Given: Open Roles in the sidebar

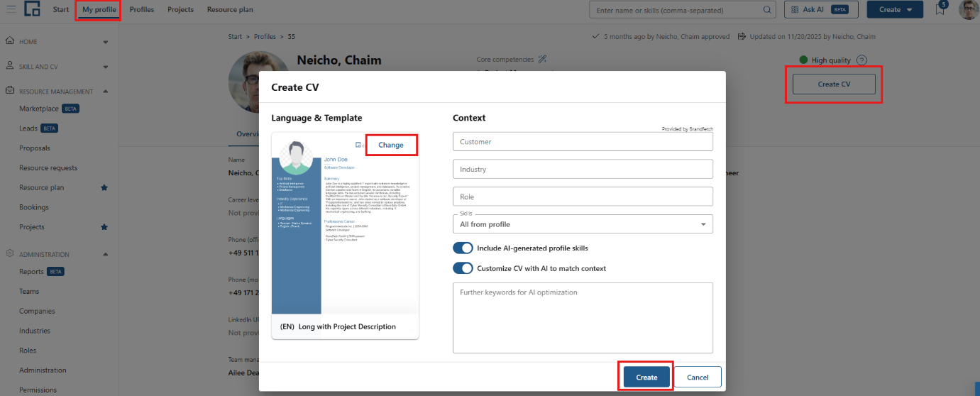Looking at the screenshot, I should (28, 351).
